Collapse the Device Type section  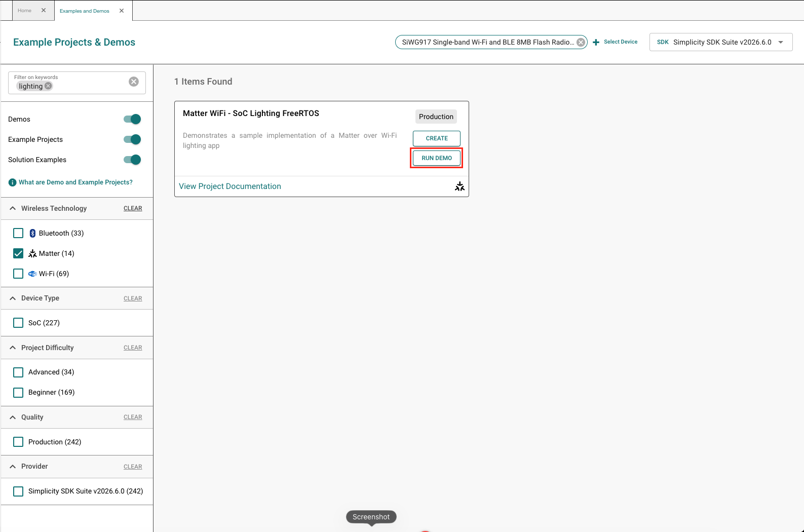13,298
